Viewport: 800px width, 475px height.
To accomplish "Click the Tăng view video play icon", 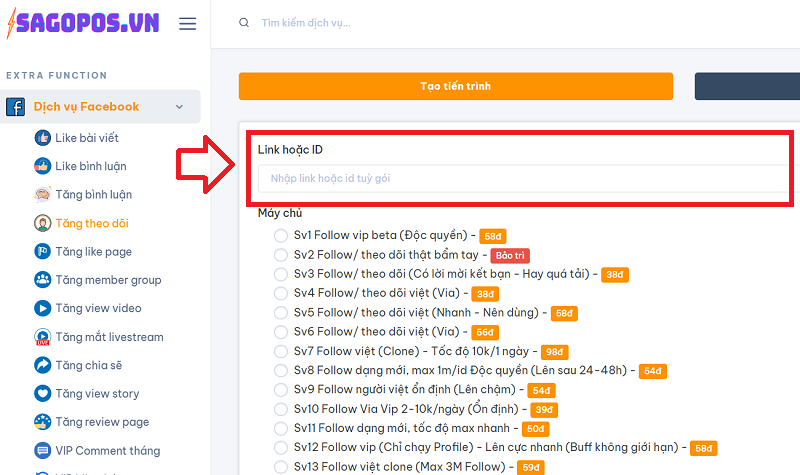I will click(x=42, y=309).
